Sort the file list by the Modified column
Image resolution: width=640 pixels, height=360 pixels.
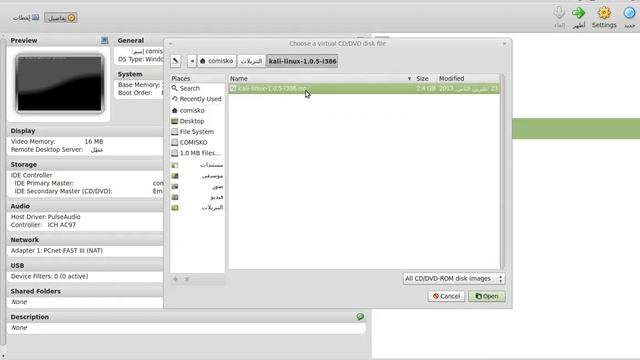468,78
